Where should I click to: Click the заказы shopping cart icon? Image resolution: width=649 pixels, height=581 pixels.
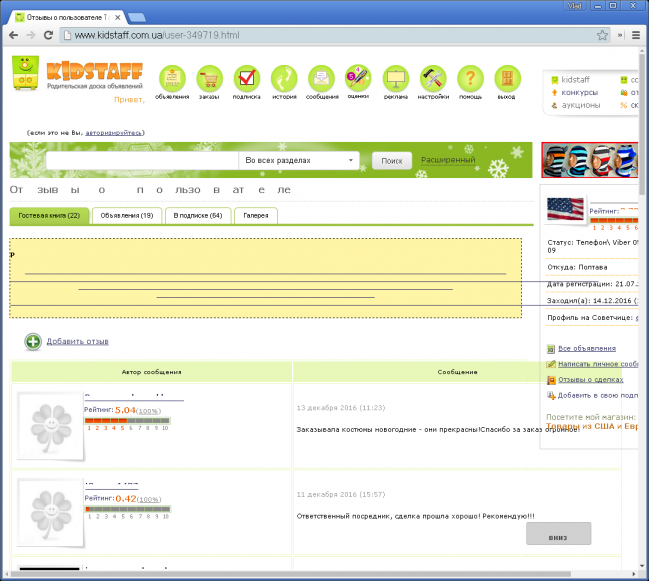209,79
